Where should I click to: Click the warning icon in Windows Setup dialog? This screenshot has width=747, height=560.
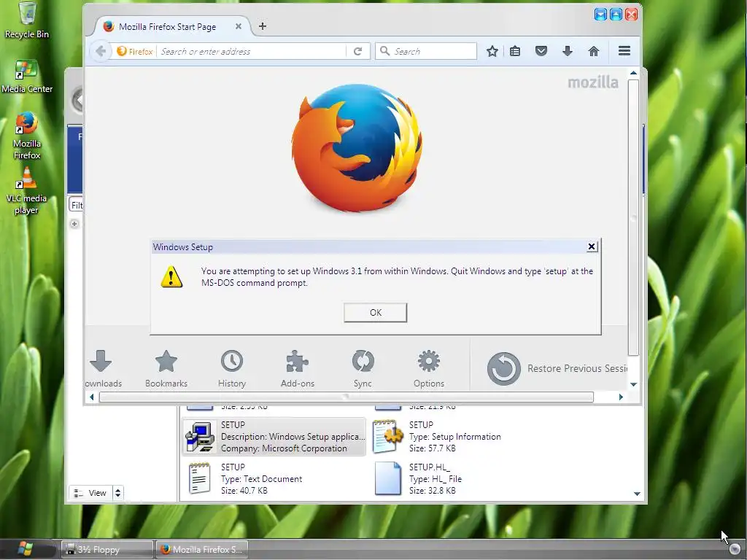pos(171,277)
